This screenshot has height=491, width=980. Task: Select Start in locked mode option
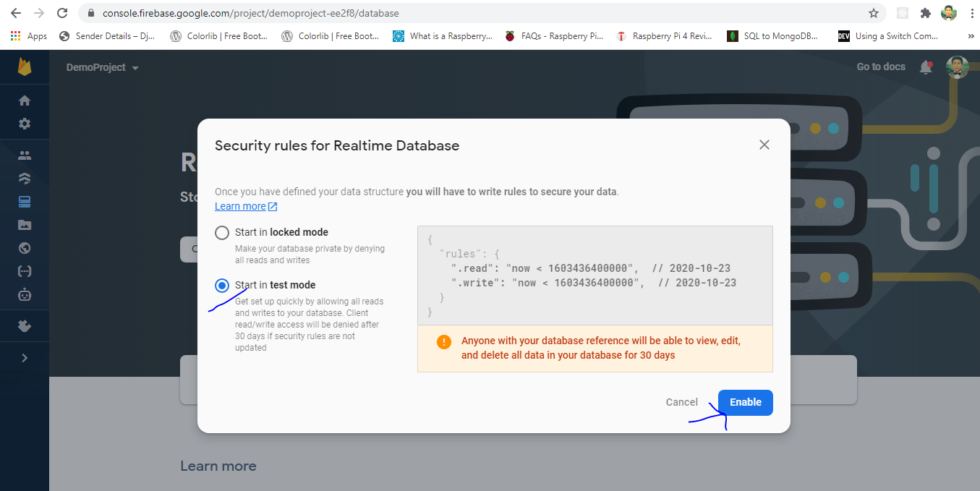point(222,233)
